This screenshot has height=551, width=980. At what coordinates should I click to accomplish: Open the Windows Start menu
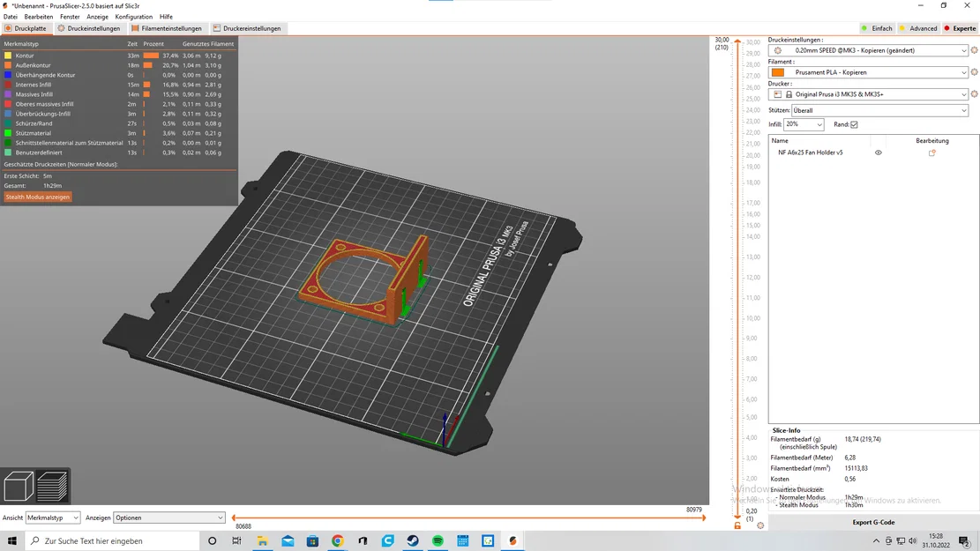(11, 541)
